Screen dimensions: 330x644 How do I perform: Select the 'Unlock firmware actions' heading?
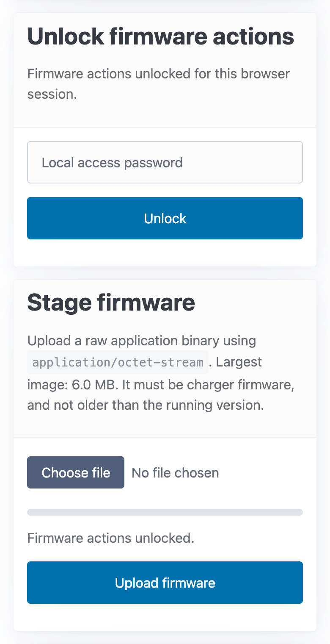161,37
